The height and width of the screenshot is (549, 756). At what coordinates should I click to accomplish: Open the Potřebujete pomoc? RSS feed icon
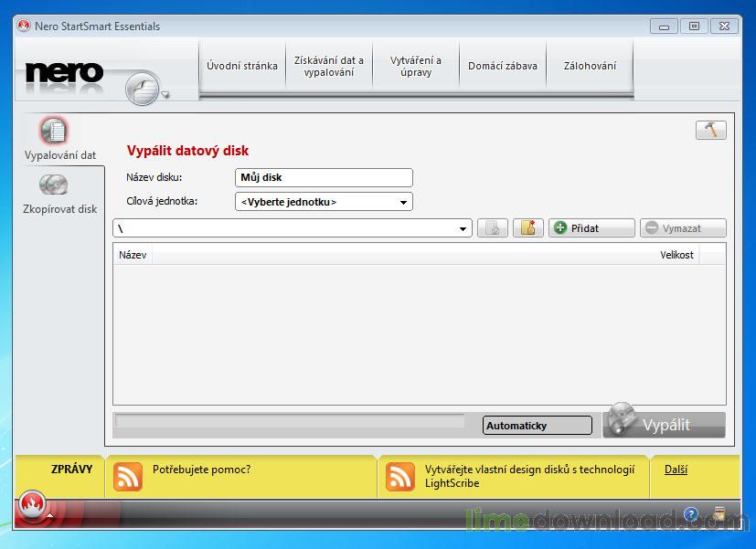coord(128,477)
